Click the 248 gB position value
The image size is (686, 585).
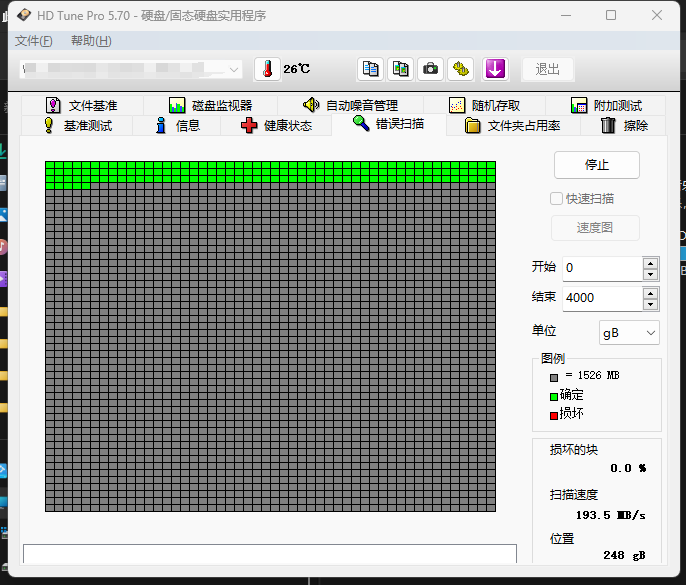[624, 555]
